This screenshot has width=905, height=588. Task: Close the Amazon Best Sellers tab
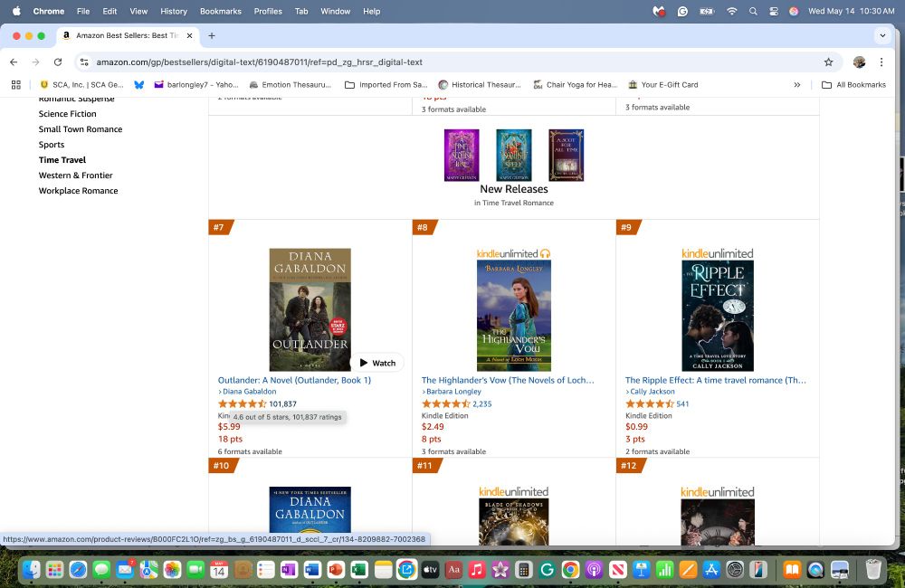[x=189, y=35]
